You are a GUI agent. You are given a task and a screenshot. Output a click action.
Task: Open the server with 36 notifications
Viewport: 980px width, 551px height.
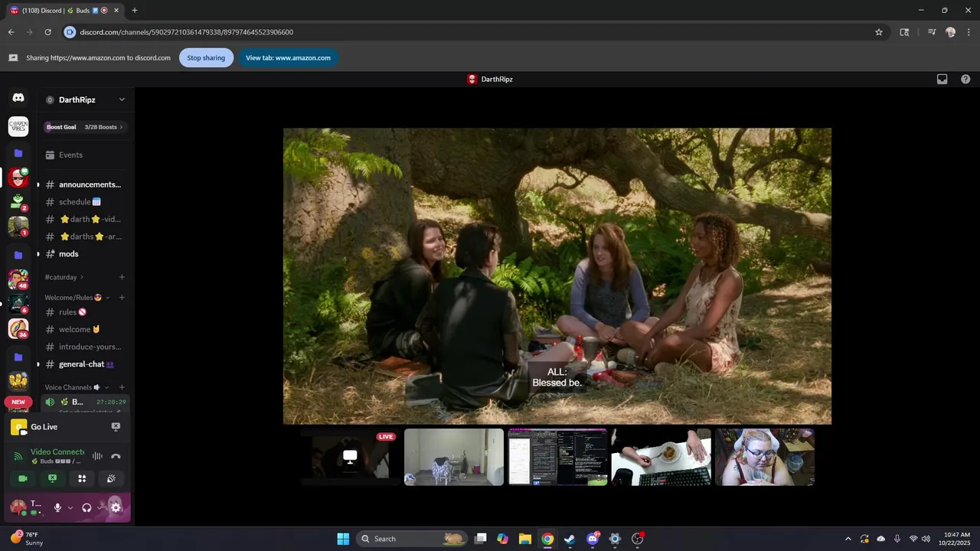pyautogui.click(x=18, y=329)
